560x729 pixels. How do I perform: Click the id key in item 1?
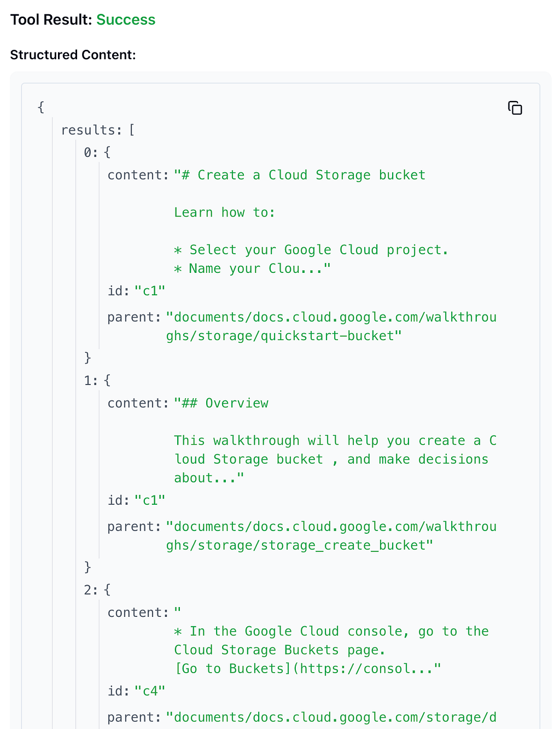point(118,500)
